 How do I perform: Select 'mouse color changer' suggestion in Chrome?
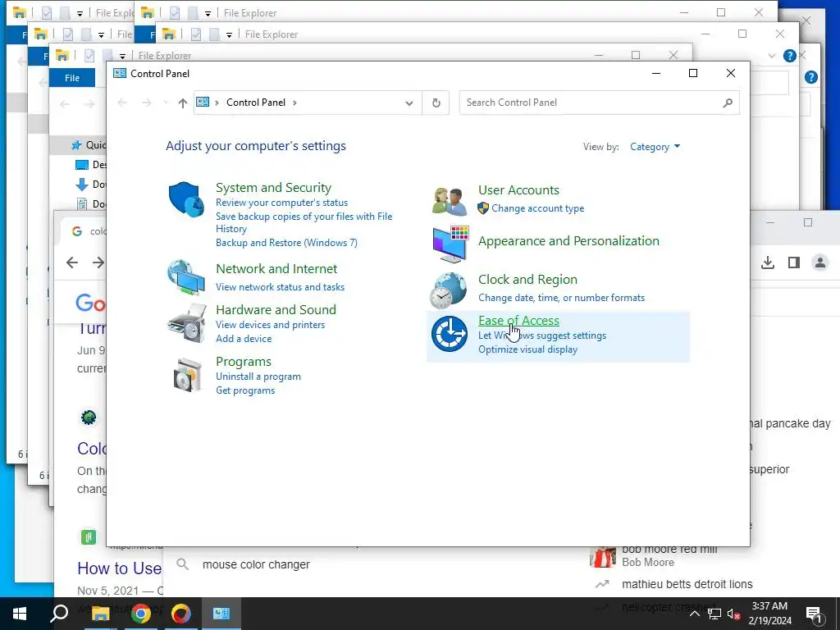256,564
